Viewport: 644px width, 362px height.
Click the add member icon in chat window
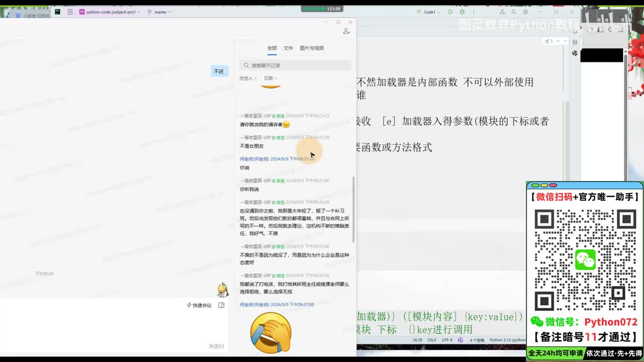(346, 31)
